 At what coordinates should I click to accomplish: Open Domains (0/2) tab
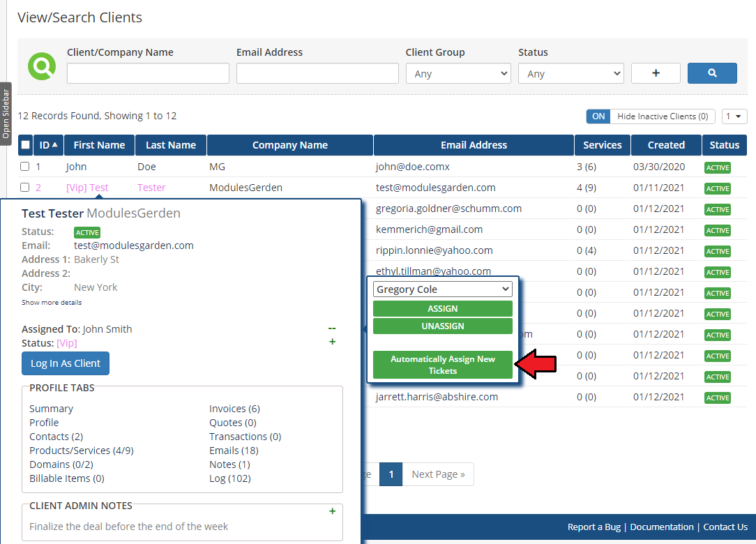pos(61,464)
